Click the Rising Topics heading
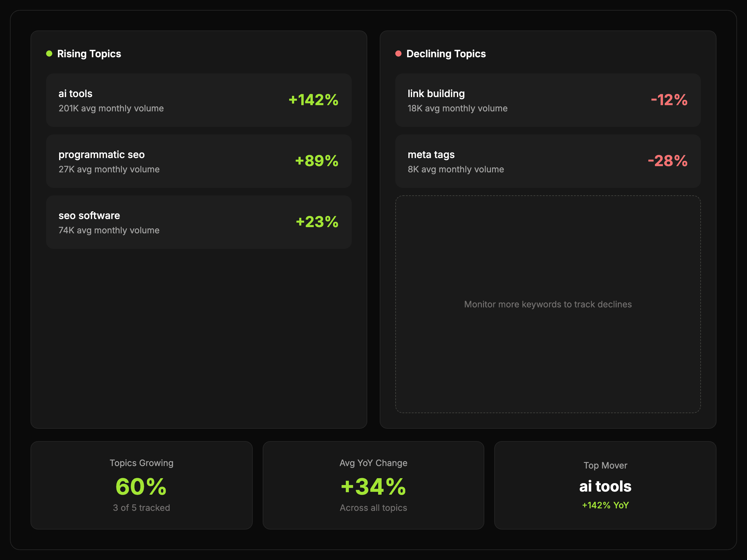This screenshot has width=747, height=560. [x=89, y=54]
